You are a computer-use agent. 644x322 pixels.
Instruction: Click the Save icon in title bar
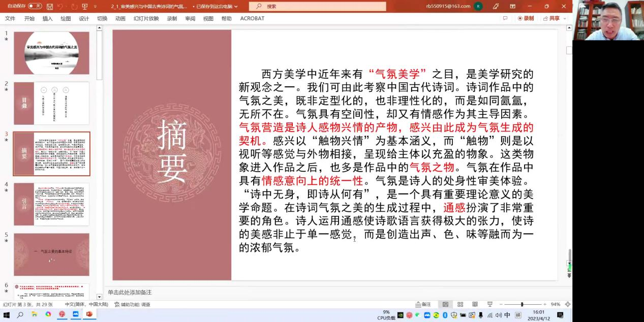click(x=49, y=7)
